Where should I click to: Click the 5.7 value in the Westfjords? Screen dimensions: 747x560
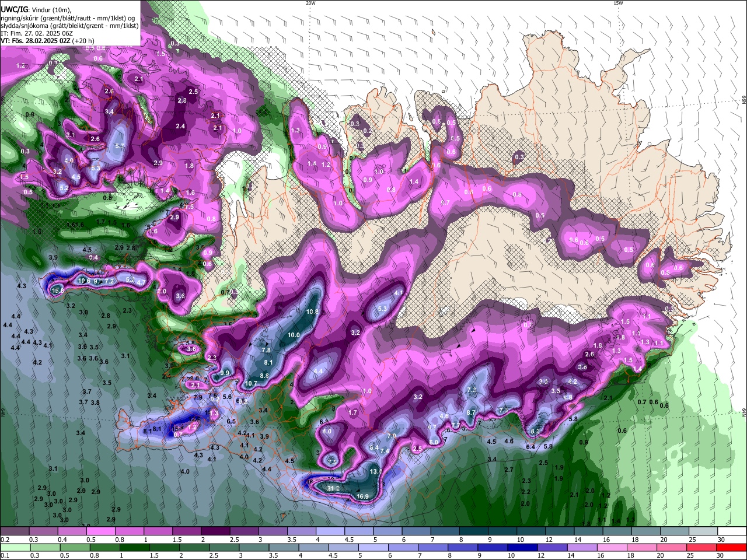click(120, 146)
